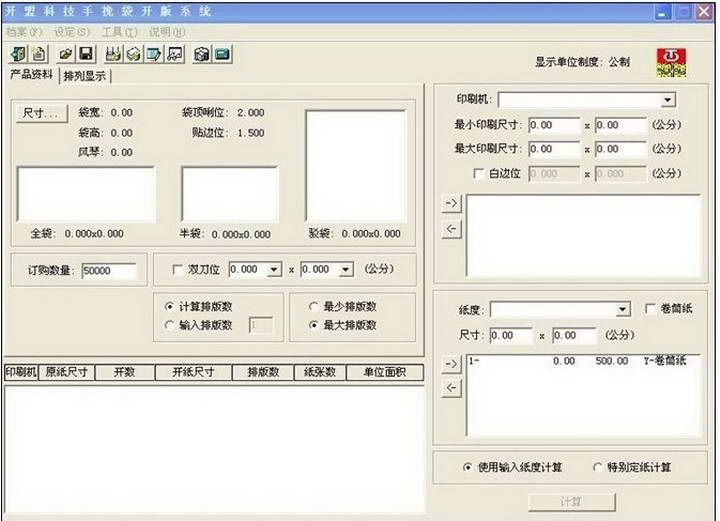Click the new document toolbar icon

38,54
